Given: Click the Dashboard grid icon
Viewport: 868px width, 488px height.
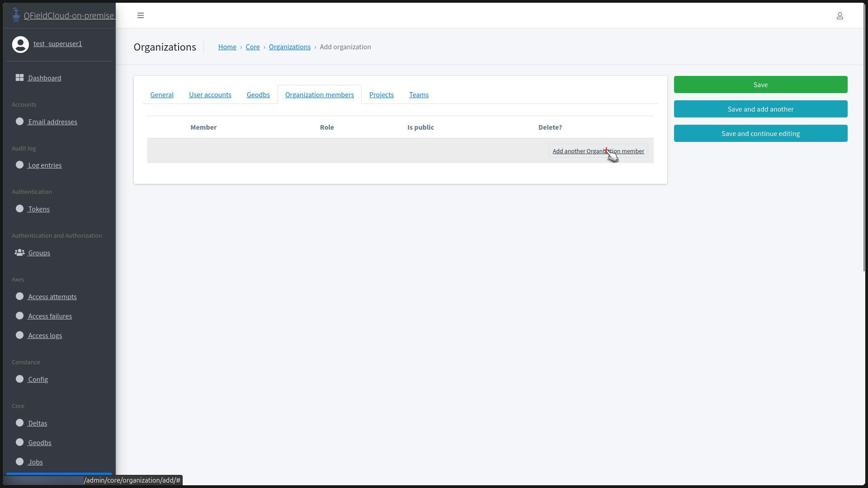Looking at the screenshot, I should tap(19, 78).
